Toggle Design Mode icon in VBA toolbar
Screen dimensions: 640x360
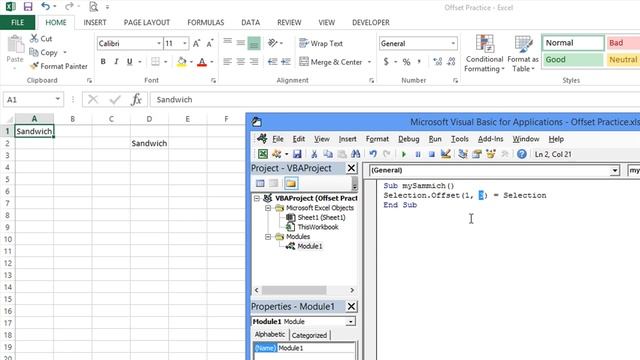point(446,154)
